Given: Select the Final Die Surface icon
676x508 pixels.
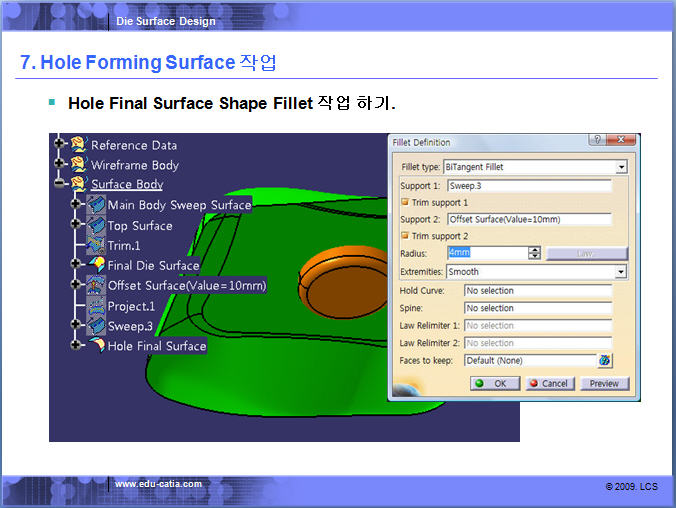Looking at the screenshot, I should [96, 265].
